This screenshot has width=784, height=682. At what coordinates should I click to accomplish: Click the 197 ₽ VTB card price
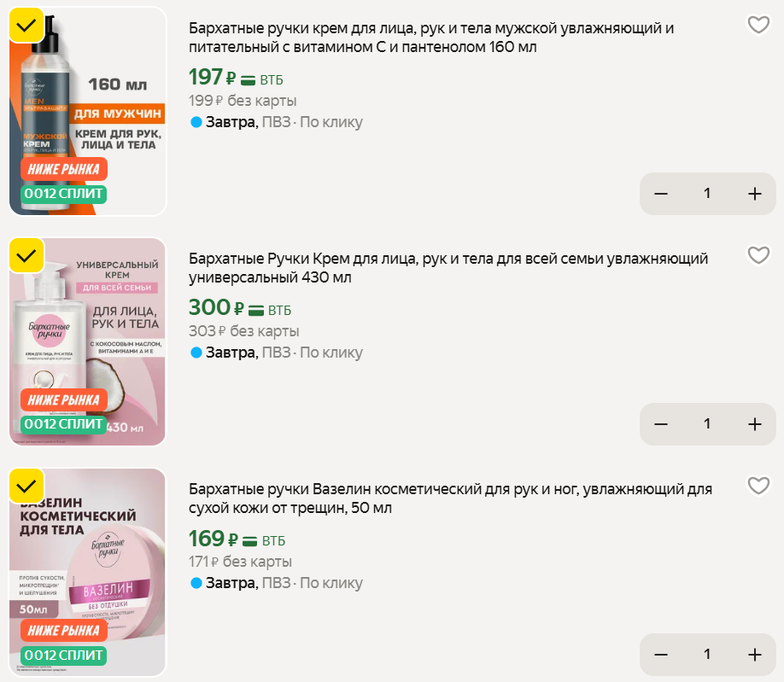pyautogui.click(x=235, y=78)
